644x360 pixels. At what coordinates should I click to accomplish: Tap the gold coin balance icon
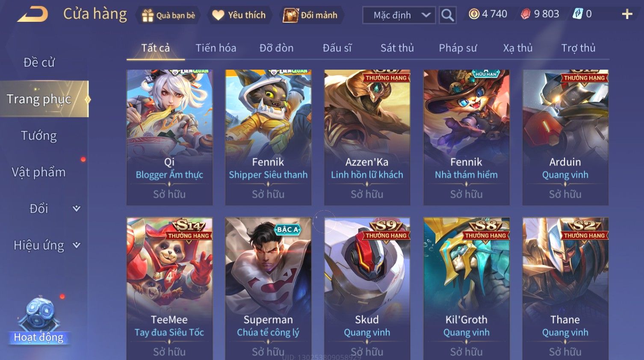click(x=474, y=14)
